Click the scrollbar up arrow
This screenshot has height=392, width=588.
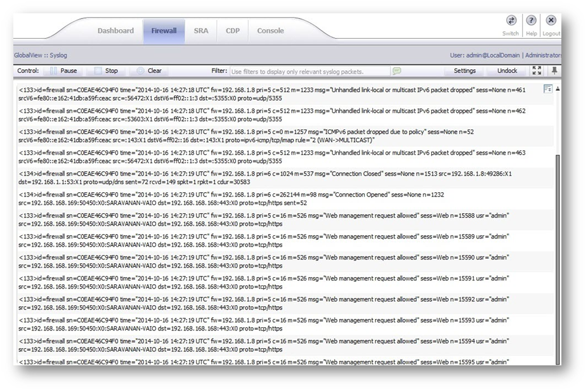[558, 89]
